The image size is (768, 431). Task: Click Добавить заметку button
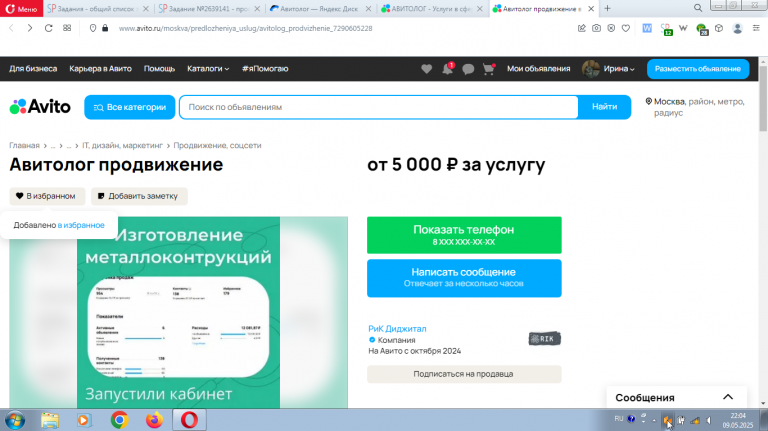[139, 196]
